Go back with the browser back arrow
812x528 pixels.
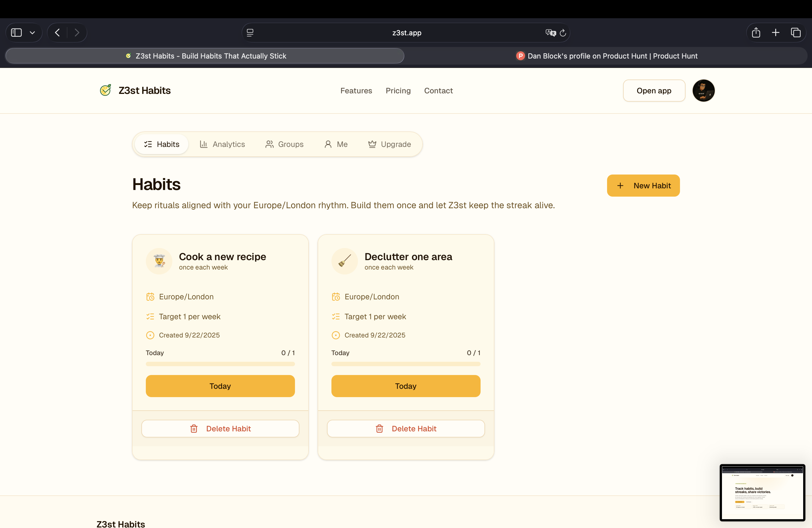[x=57, y=33]
